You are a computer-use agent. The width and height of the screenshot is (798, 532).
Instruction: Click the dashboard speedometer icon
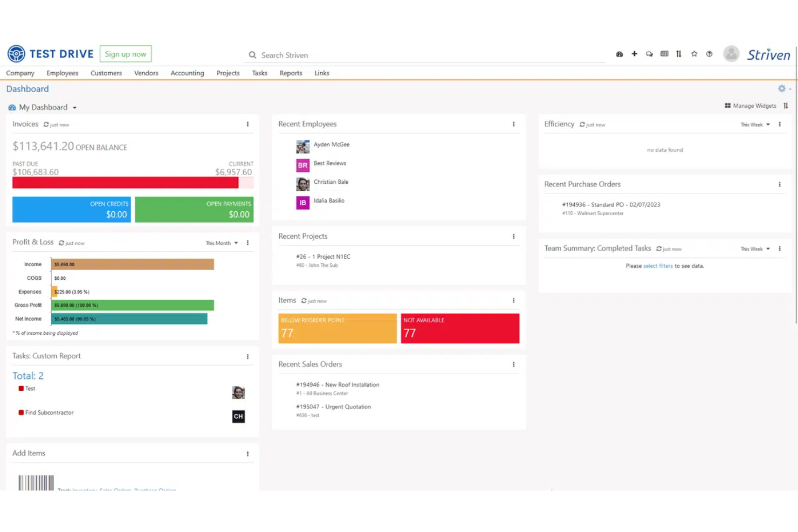point(619,54)
